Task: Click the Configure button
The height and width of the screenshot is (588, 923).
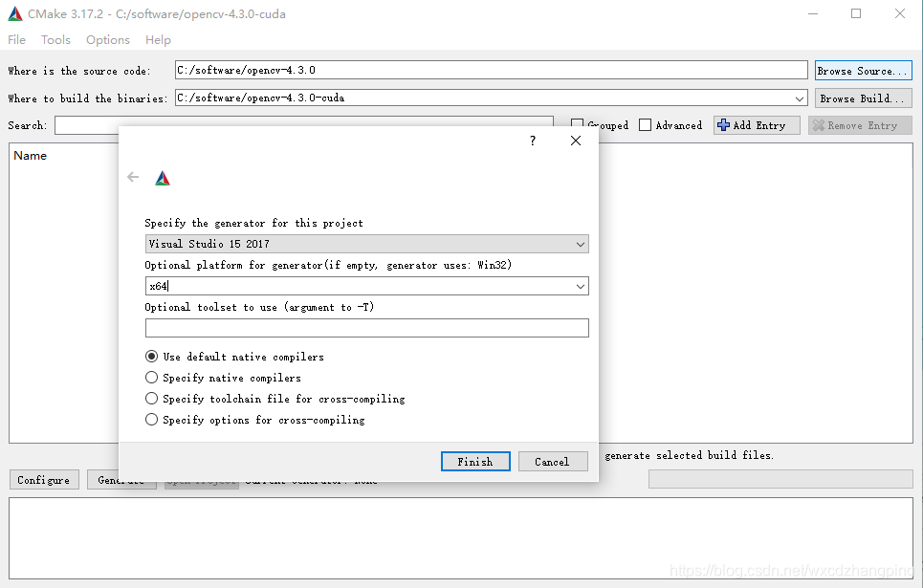Action: pos(44,480)
